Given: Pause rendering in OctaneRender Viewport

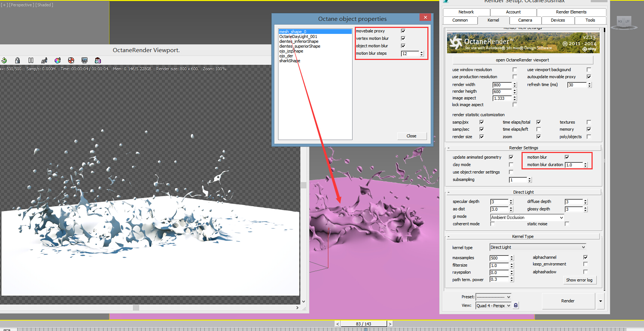Looking at the screenshot, I should pos(31,60).
